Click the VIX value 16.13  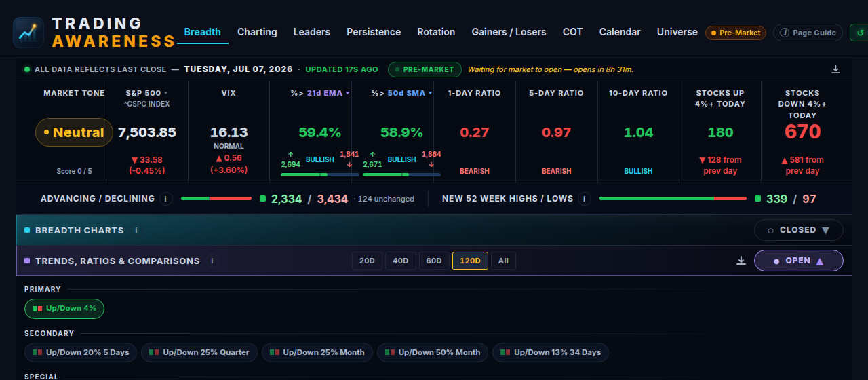[x=229, y=132]
